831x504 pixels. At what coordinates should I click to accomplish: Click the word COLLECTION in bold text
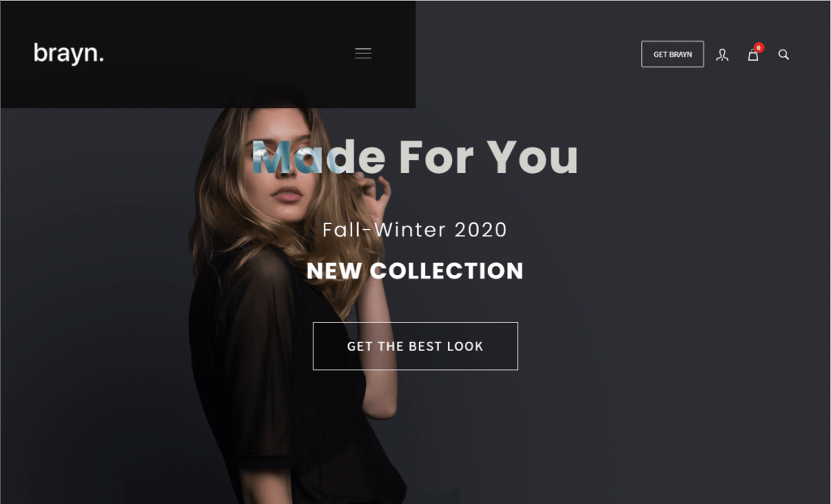446,271
